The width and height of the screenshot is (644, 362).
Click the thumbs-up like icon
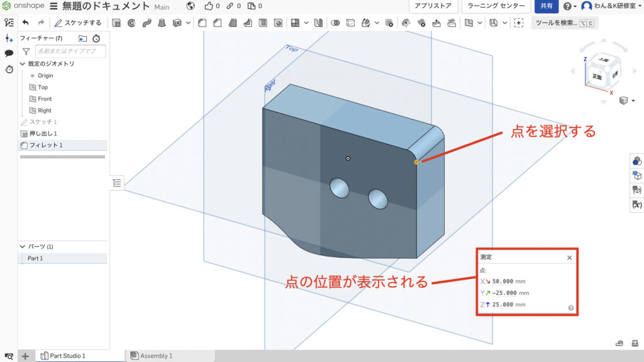[209, 6]
